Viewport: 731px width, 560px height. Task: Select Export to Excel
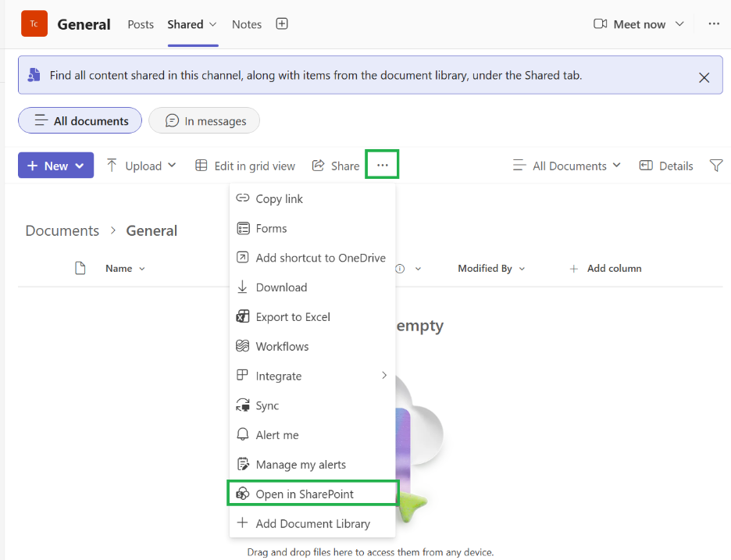312,317
